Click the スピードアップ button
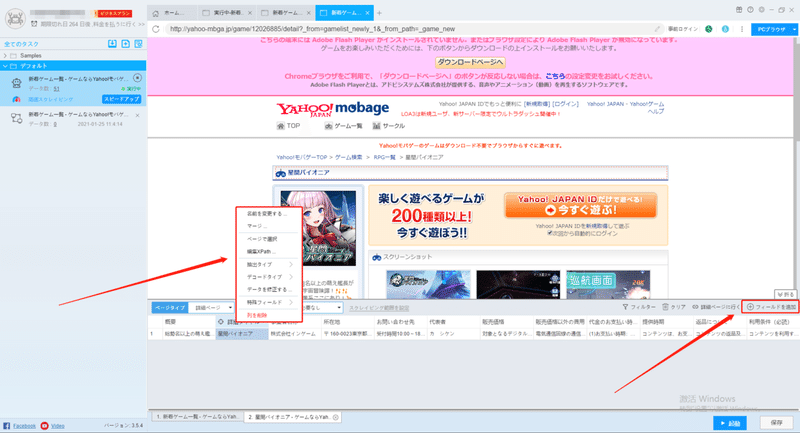 click(121, 99)
